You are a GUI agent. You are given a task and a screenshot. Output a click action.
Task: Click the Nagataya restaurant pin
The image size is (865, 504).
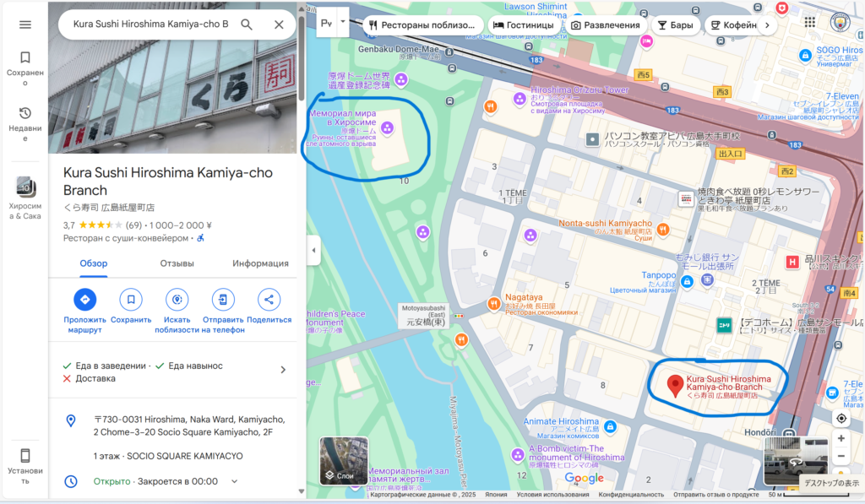pyautogui.click(x=493, y=303)
